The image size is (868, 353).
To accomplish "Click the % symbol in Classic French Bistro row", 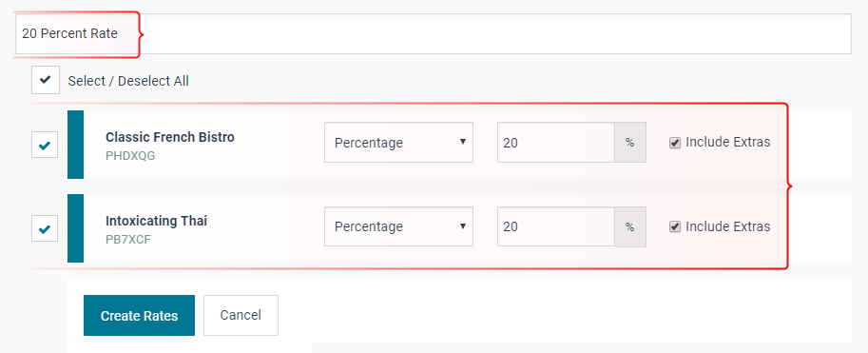I will pyautogui.click(x=630, y=143).
